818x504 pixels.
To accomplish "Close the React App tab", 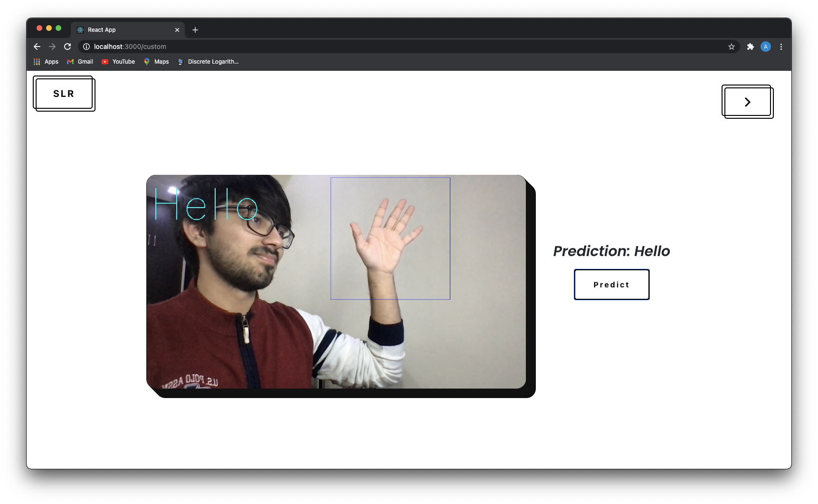I will click(177, 30).
